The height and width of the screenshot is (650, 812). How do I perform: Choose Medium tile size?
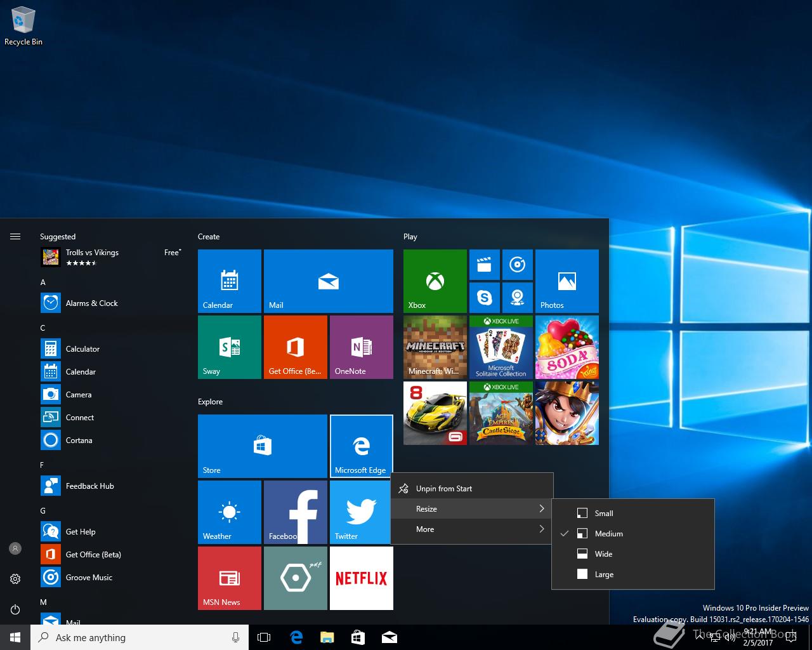coord(633,534)
